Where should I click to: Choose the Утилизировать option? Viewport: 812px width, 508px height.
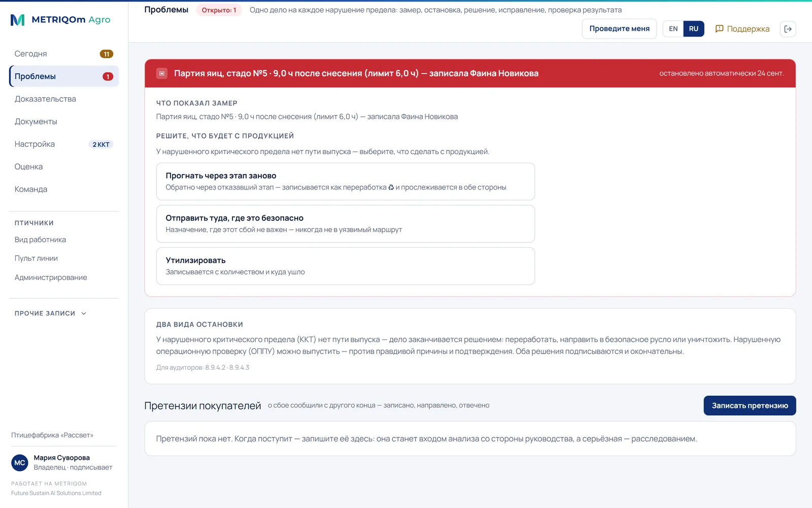(346, 266)
